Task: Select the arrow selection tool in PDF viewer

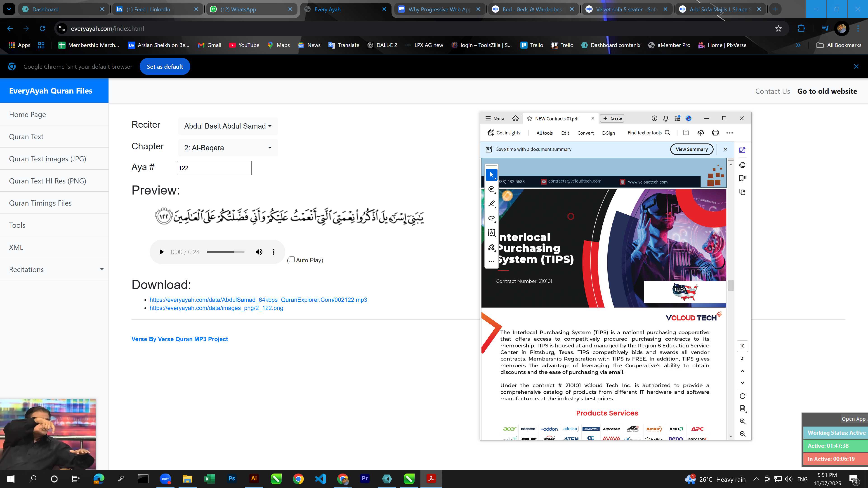Action: 492,175
